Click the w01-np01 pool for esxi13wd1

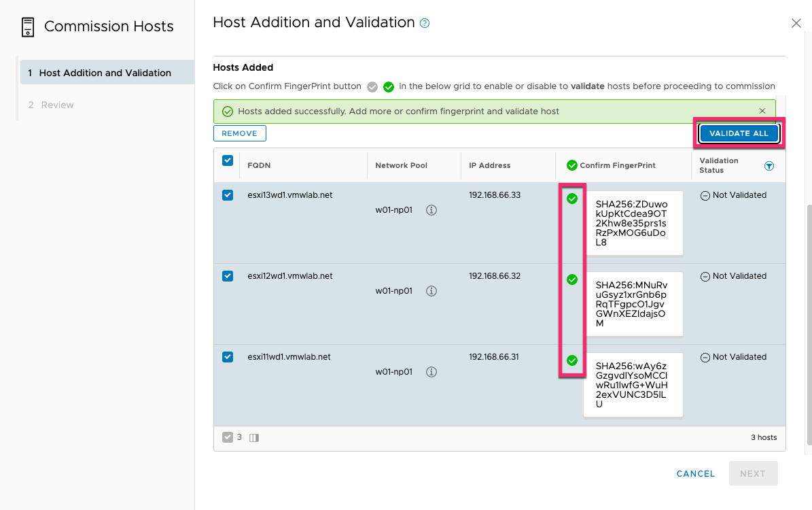pyautogui.click(x=394, y=210)
